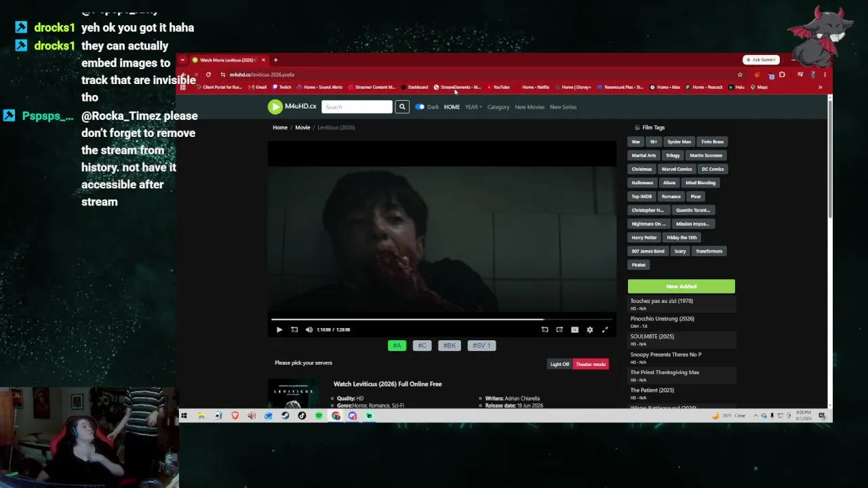The width and height of the screenshot is (868, 488).
Task: Click the rewind 10 seconds icon
Action: (x=294, y=329)
